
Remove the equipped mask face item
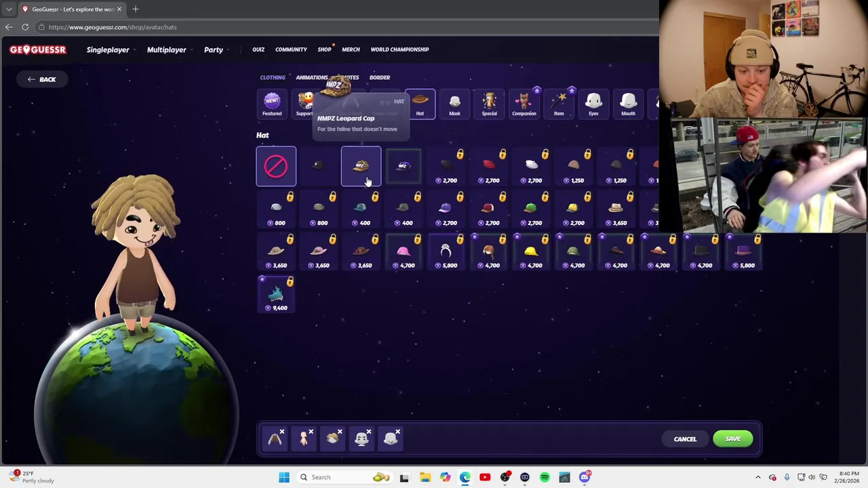(369, 432)
